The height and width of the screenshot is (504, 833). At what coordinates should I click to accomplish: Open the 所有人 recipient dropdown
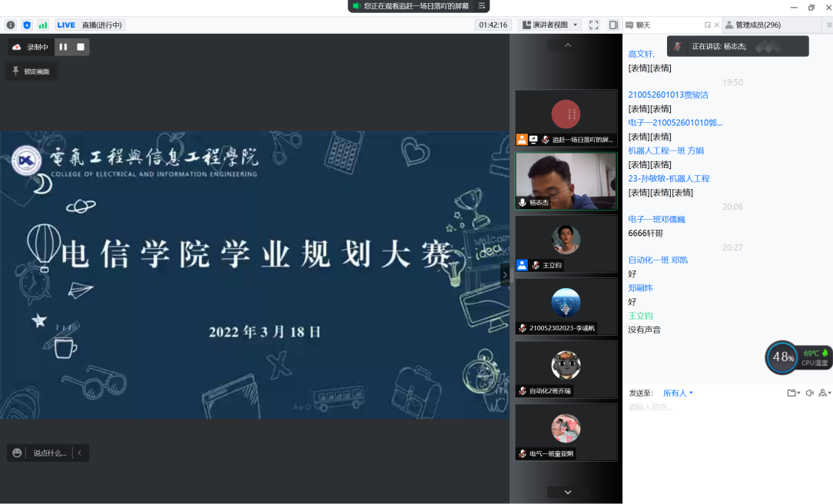tap(678, 393)
